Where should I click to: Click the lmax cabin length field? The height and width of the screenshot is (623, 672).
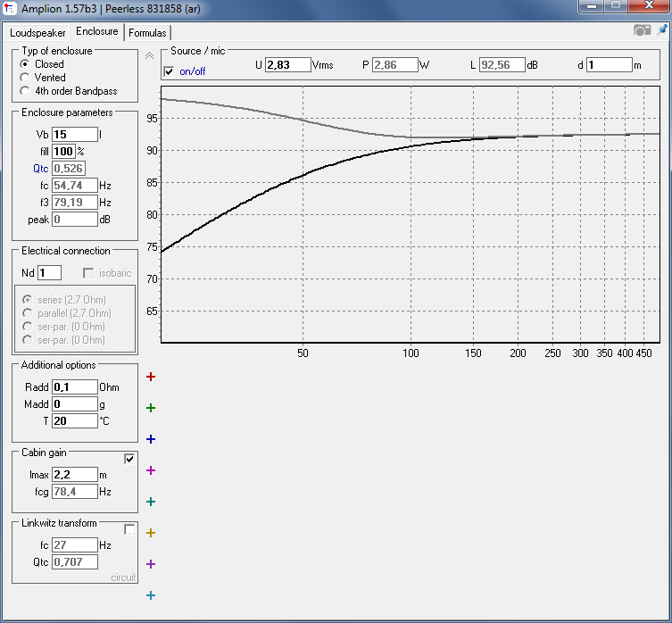(75, 475)
